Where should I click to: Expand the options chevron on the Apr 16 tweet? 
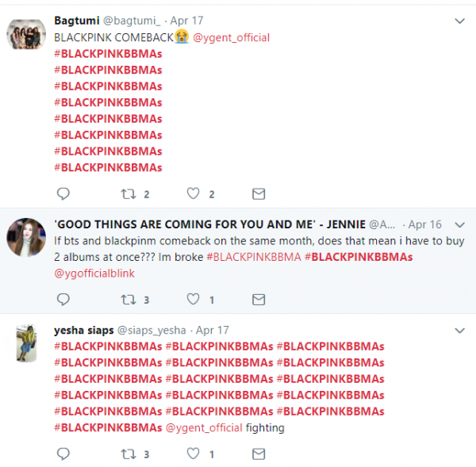point(459,225)
